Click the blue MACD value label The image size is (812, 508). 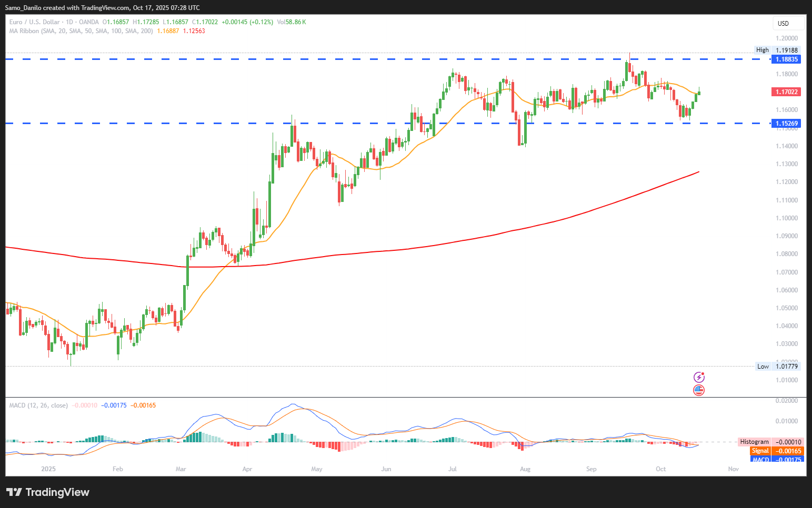click(776, 460)
